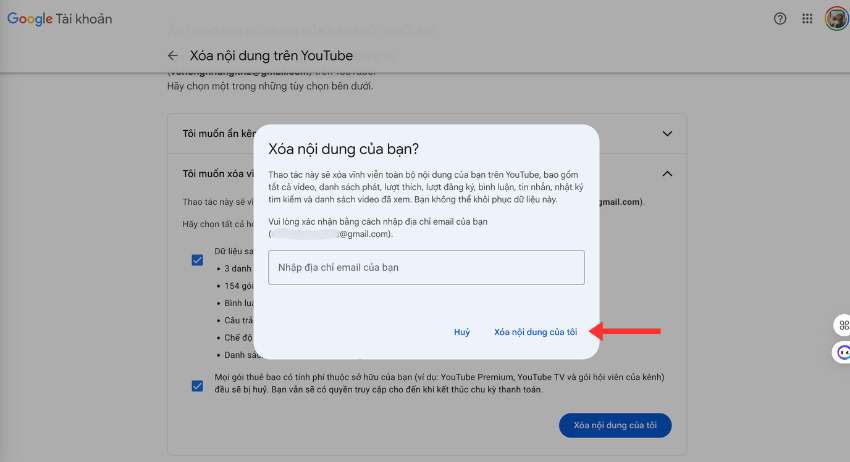The height and width of the screenshot is (462, 850).
Task: Click the lower floating purple assistant icon
Action: [842, 353]
